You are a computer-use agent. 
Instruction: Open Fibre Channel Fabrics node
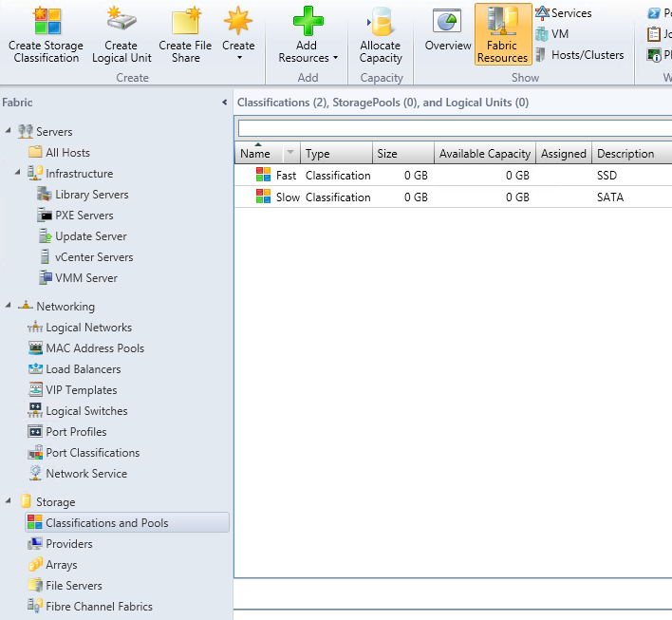tap(99, 607)
